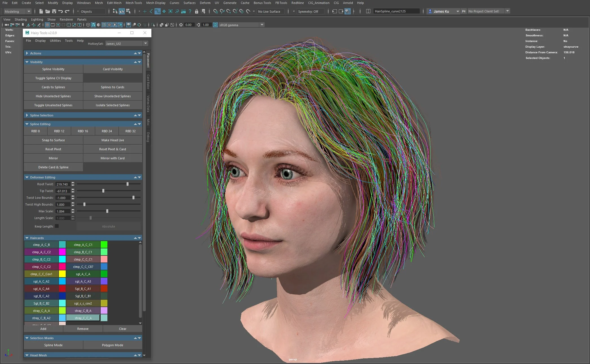
Task: Click the HairSpline_curve2125 name field
Action: tap(396, 11)
